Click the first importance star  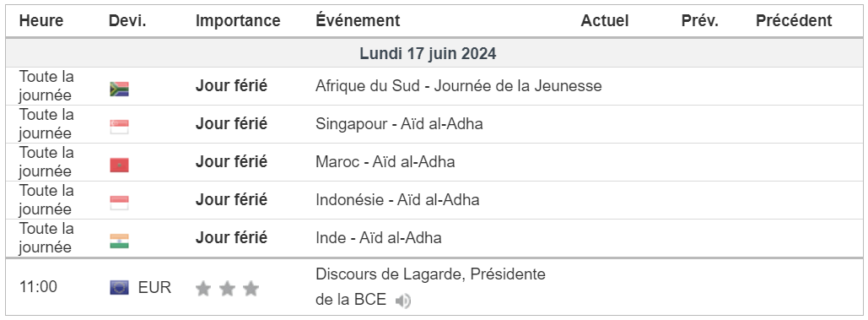click(203, 289)
